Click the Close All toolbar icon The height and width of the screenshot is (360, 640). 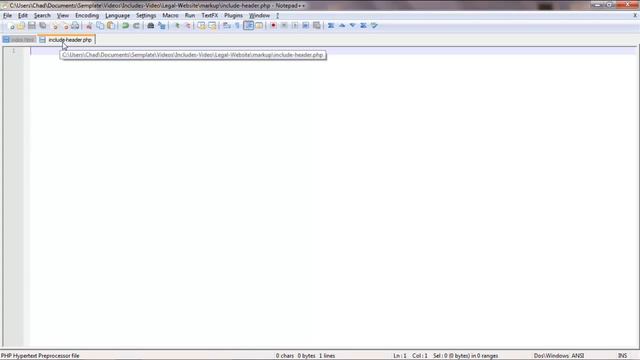point(65,26)
